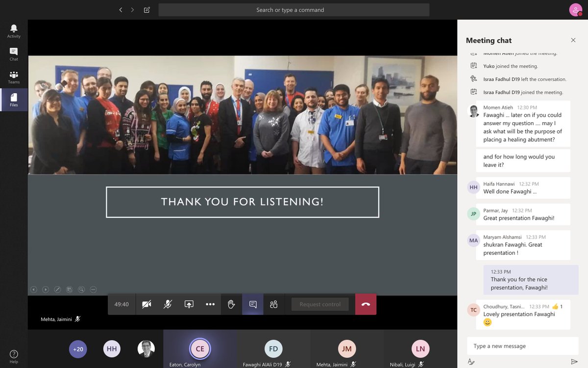Open the Files section

pyautogui.click(x=14, y=100)
